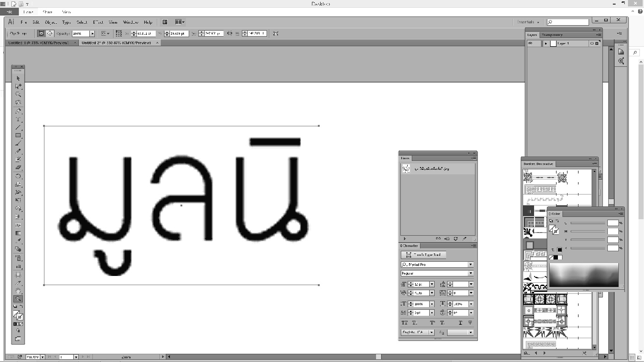Open the font size dropdown arrow
Image resolution: width=644 pixels, height=362 pixels.
[431, 284]
